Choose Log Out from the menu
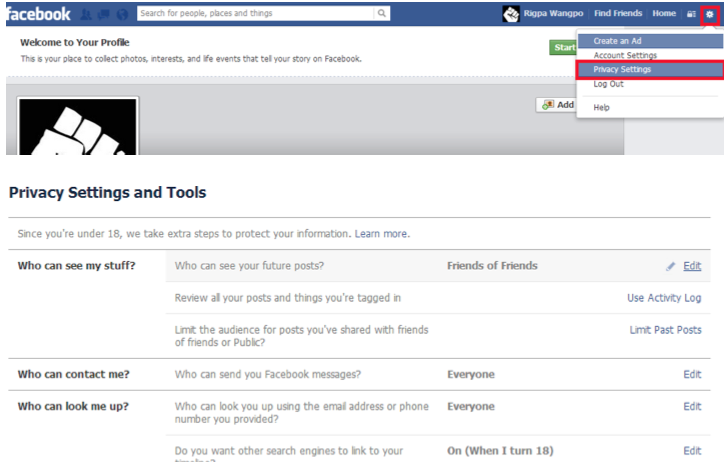Viewport: 724px width, 462px height. click(650, 84)
